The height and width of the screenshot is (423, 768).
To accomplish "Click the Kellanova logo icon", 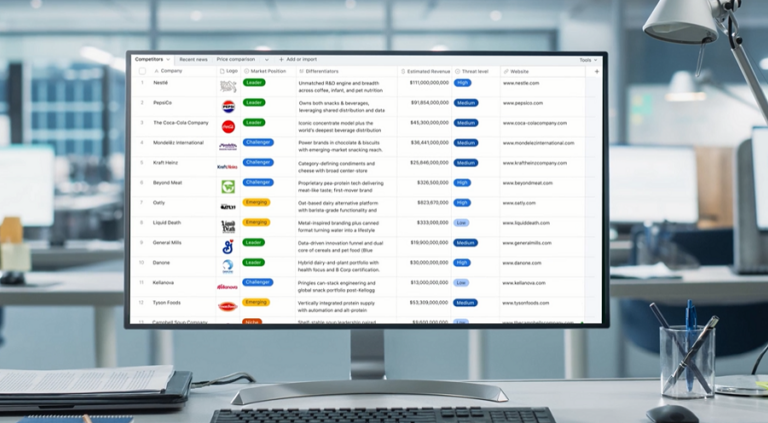I will [x=227, y=286].
